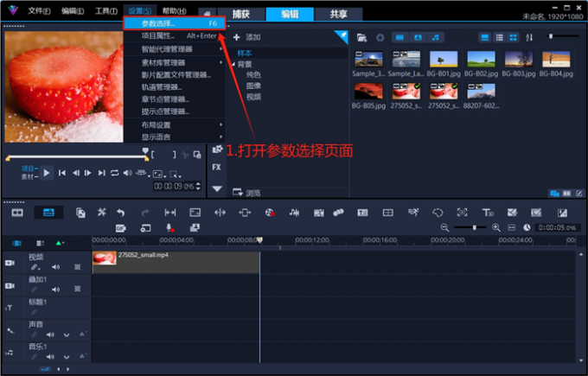Jump to preview start

62,173
